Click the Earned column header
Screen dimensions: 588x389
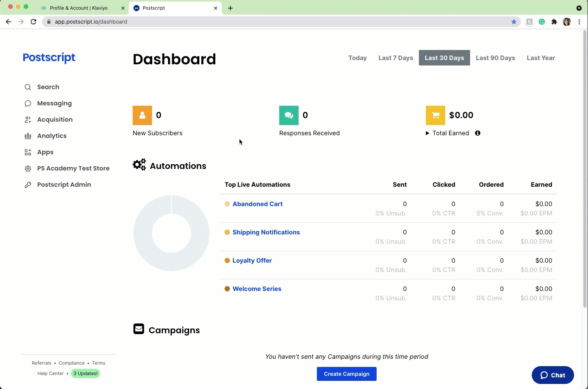[541, 184]
